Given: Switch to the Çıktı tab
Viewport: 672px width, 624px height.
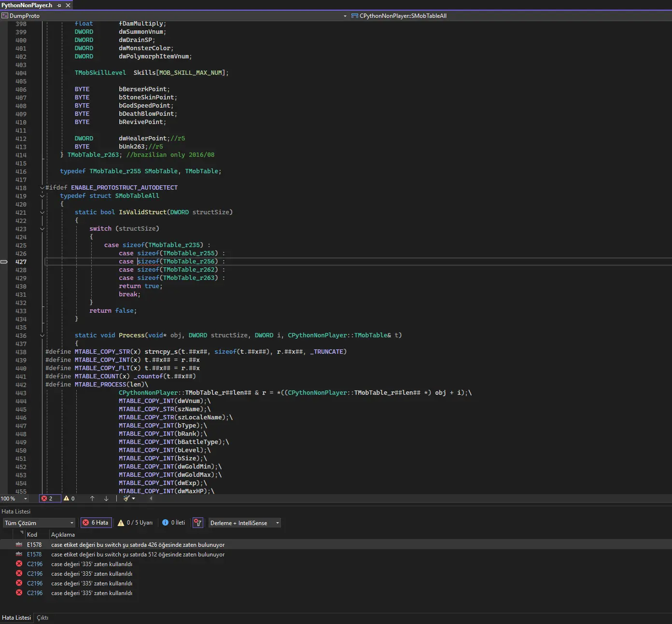Looking at the screenshot, I should click(x=42, y=618).
